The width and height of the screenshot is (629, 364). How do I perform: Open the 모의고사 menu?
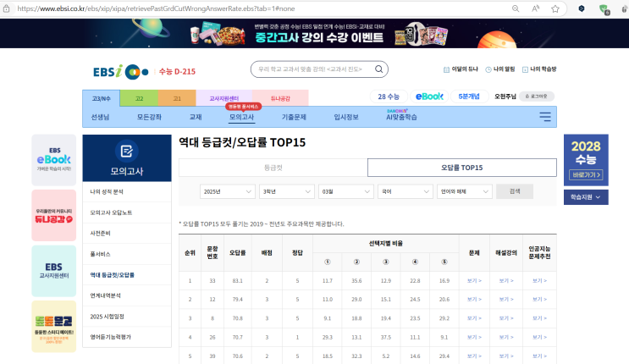pyautogui.click(x=241, y=117)
